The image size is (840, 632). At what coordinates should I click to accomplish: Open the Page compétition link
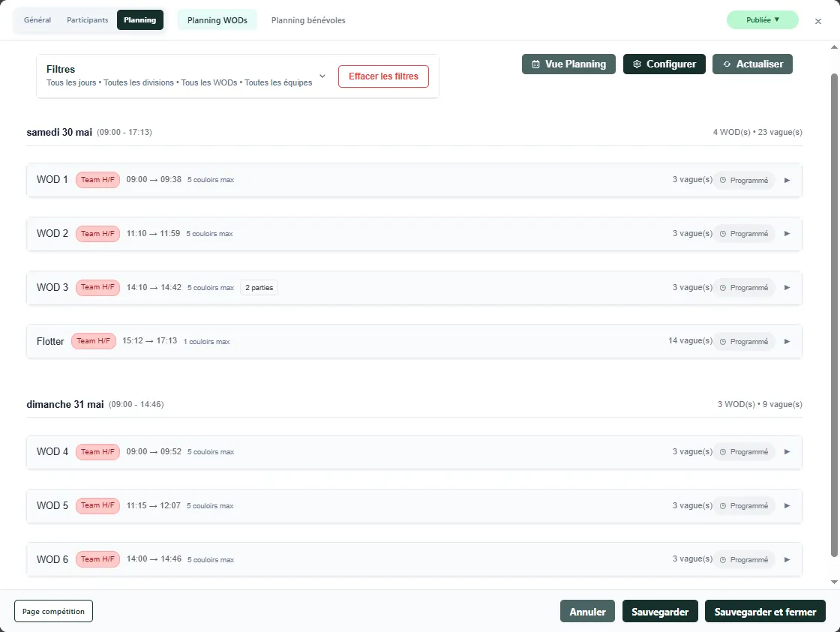tap(53, 611)
